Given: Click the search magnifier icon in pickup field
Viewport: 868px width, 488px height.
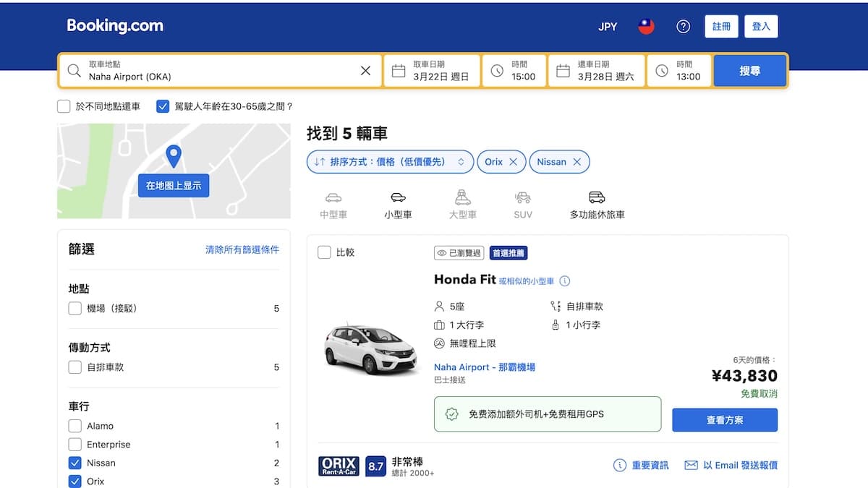Looking at the screenshot, I should click(74, 71).
